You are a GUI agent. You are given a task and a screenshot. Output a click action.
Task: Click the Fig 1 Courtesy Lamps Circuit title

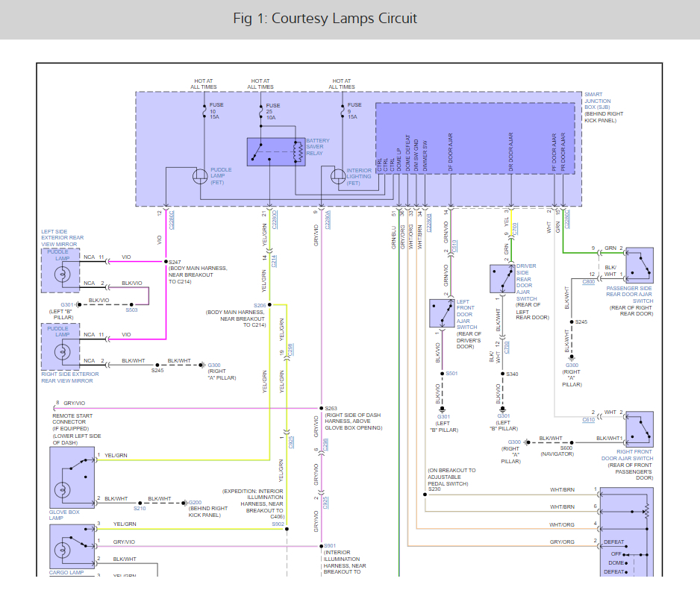coord(325,19)
